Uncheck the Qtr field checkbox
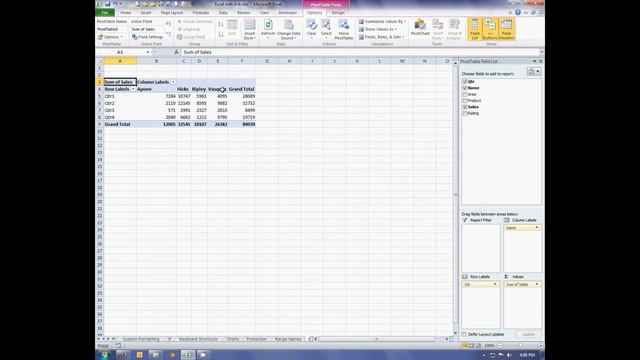Image resolution: width=640 pixels, height=360 pixels. [x=465, y=82]
